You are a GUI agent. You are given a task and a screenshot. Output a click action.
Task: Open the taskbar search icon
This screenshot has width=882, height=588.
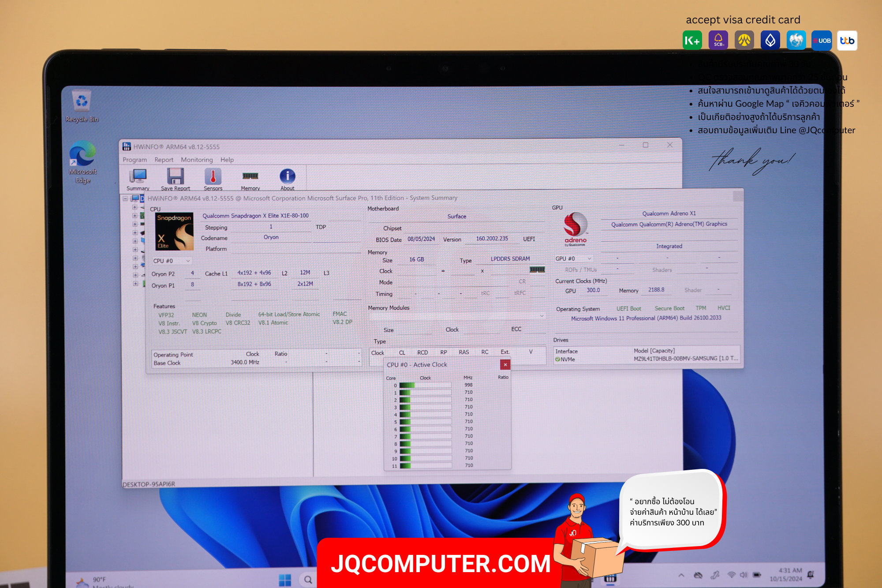tap(308, 580)
